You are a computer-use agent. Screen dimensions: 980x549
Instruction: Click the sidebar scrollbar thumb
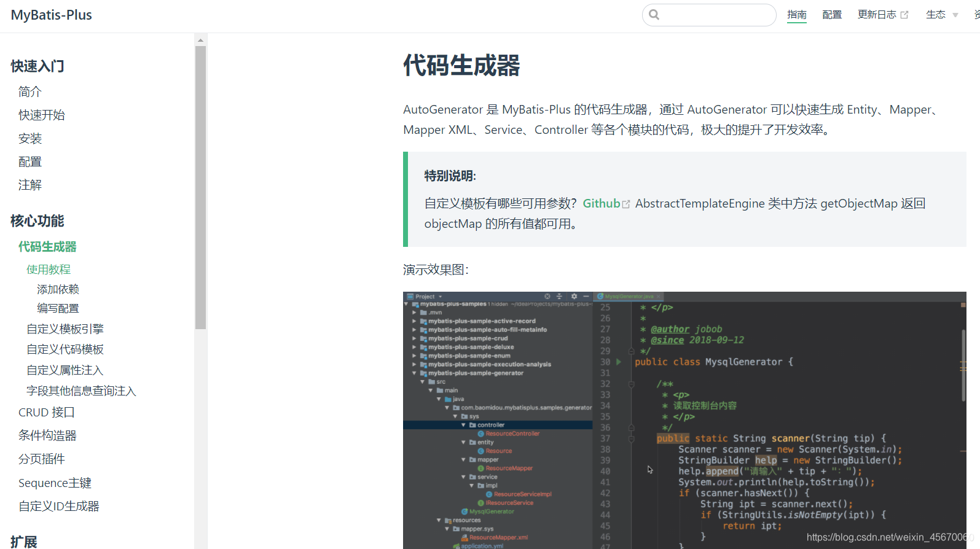pyautogui.click(x=200, y=187)
